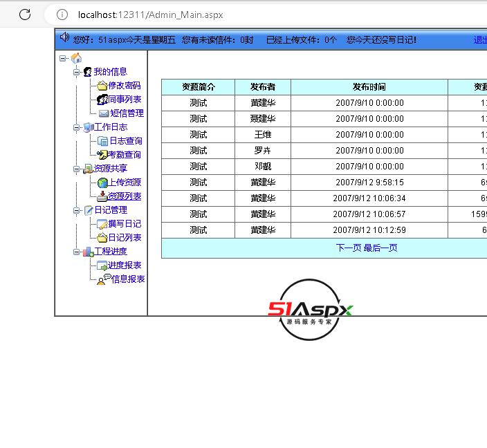Click the 我的信息 person icon

[x=88, y=72]
